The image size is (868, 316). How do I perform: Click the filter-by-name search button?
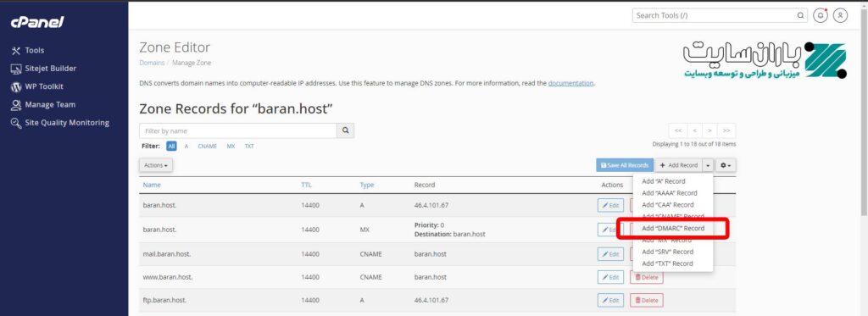coord(346,131)
